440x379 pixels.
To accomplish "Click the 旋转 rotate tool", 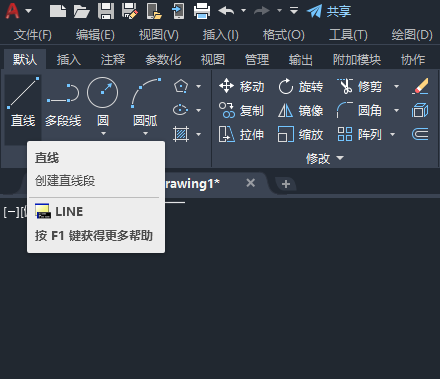I will click(301, 86).
